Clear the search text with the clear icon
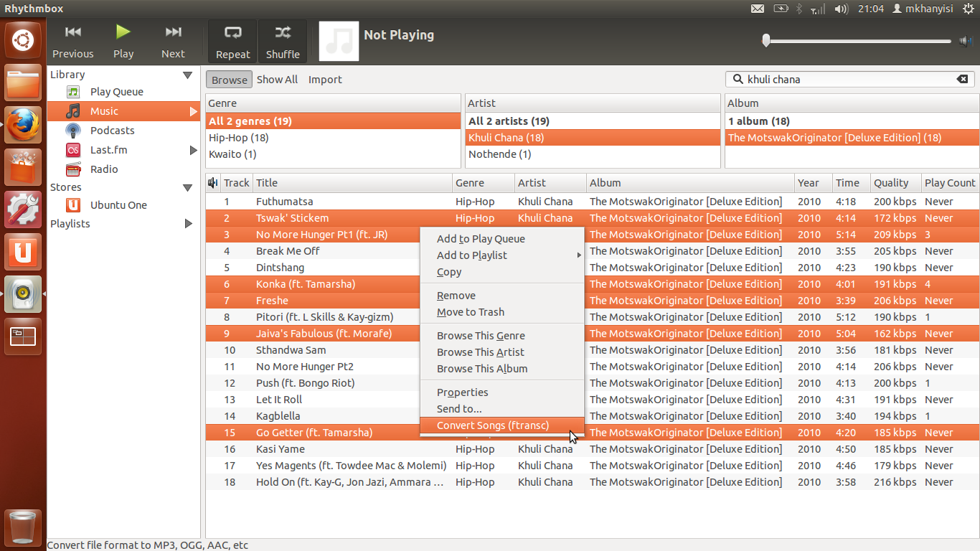Image resolution: width=980 pixels, height=551 pixels. click(x=962, y=80)
